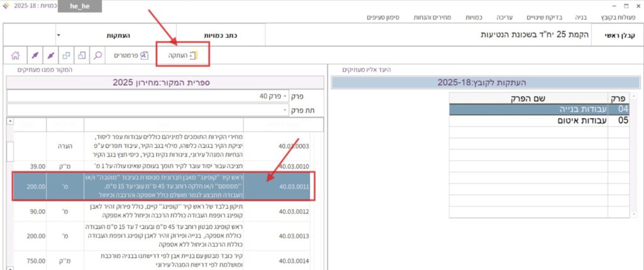This screenshot has width=644, height=270.
Task: Click the overlapping squares icon next to search
Action: pyautogui.click(x=82, y=55)
